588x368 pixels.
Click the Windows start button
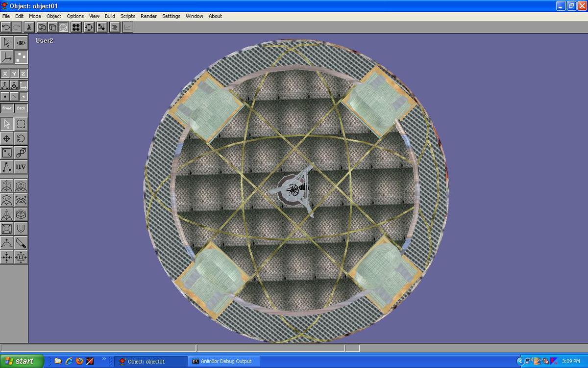(22, 361)
